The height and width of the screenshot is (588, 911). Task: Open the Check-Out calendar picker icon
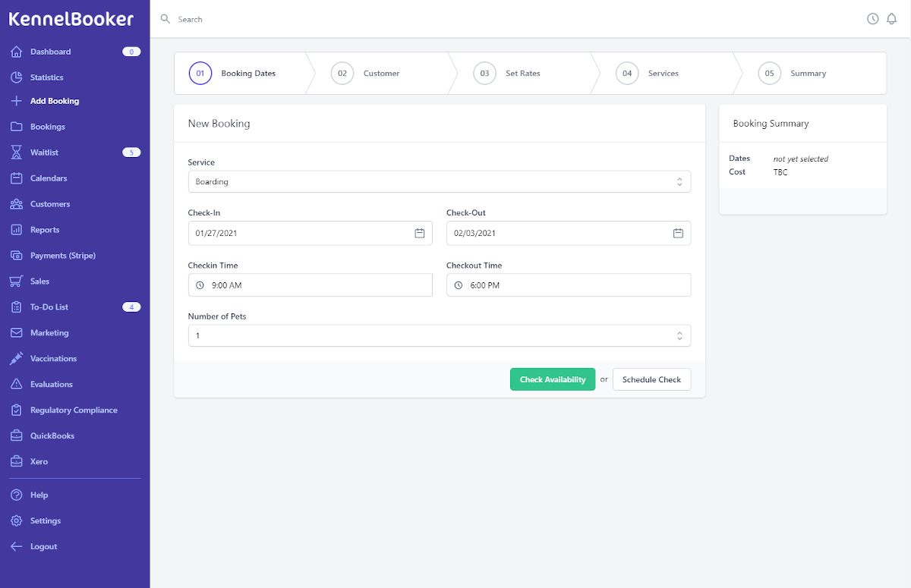click(679, 233)
